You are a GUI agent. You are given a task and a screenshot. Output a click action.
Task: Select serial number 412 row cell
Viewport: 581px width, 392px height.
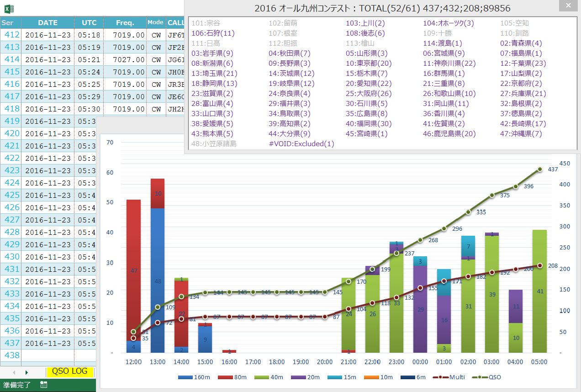(11, 35)
